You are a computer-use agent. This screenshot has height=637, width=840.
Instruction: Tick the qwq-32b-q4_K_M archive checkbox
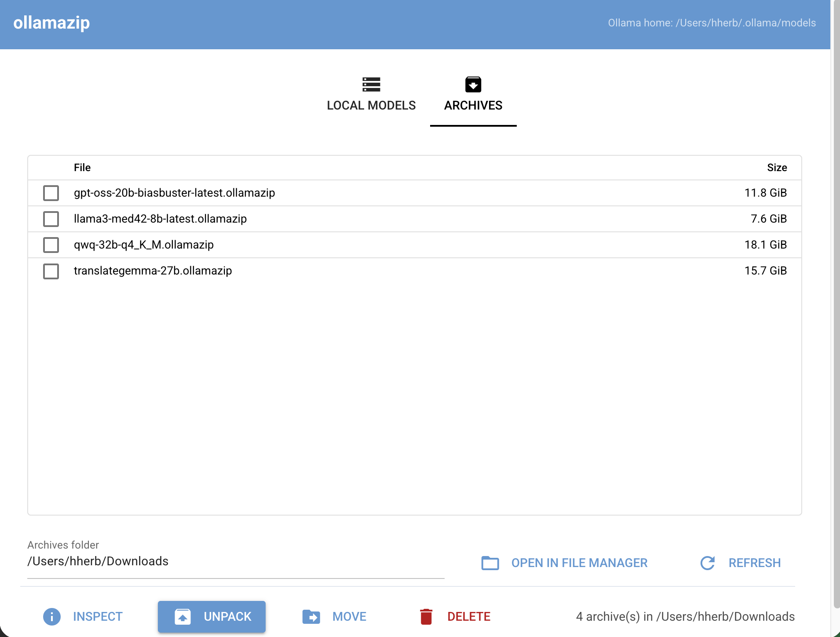pyautogui.click(x=51, y=245)
